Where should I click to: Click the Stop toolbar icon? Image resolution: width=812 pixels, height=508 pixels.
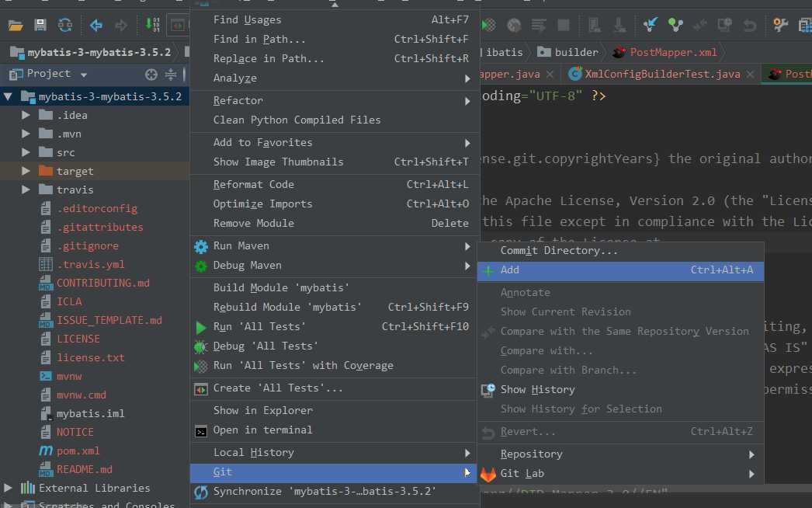564,25
